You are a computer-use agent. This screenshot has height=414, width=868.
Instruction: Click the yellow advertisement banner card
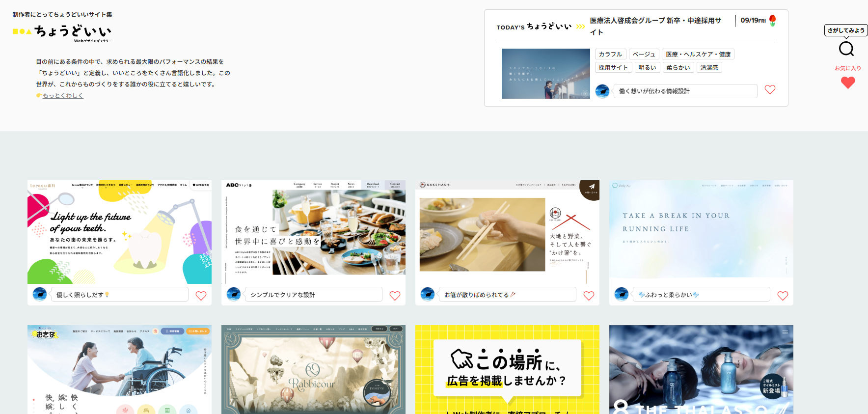pyautogui.click(x=507, y=369)
